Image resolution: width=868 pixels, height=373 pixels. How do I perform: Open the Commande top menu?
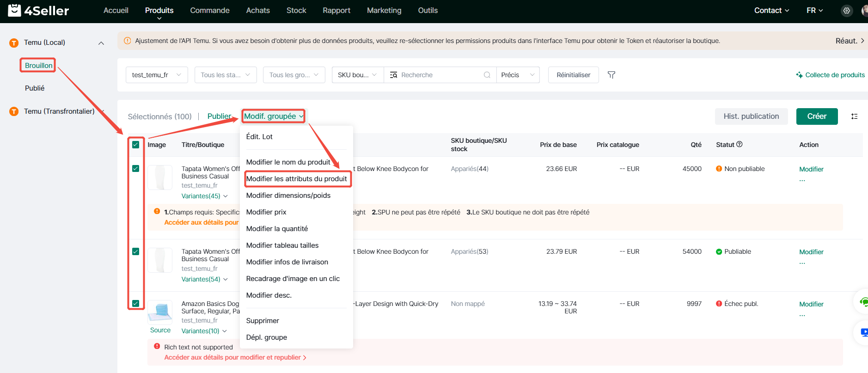tap(210, 11)
